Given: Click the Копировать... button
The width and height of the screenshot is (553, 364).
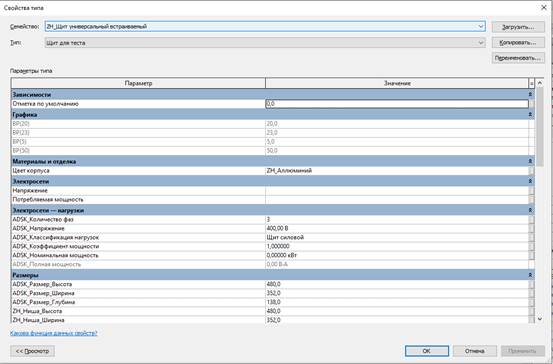Looking at the screenshot, I should [x=518, y=43].
